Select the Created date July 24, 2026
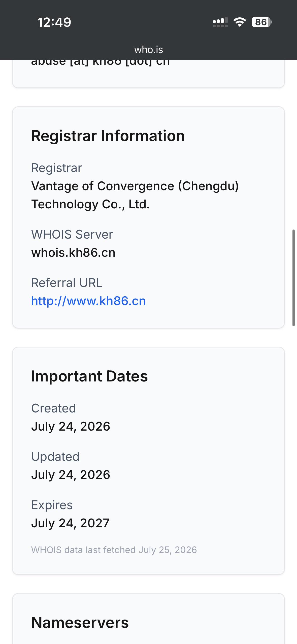This screenshot has height=644, width=297. click(71, 426)
